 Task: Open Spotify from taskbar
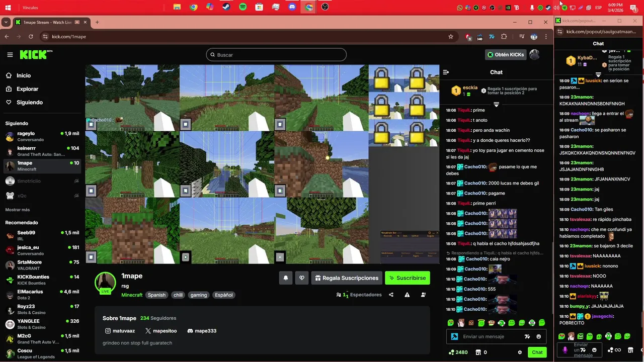tap(243, 7)
